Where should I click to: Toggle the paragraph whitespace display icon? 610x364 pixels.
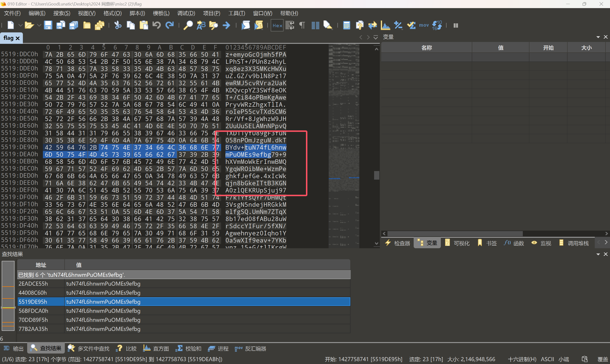coord(302,25)
